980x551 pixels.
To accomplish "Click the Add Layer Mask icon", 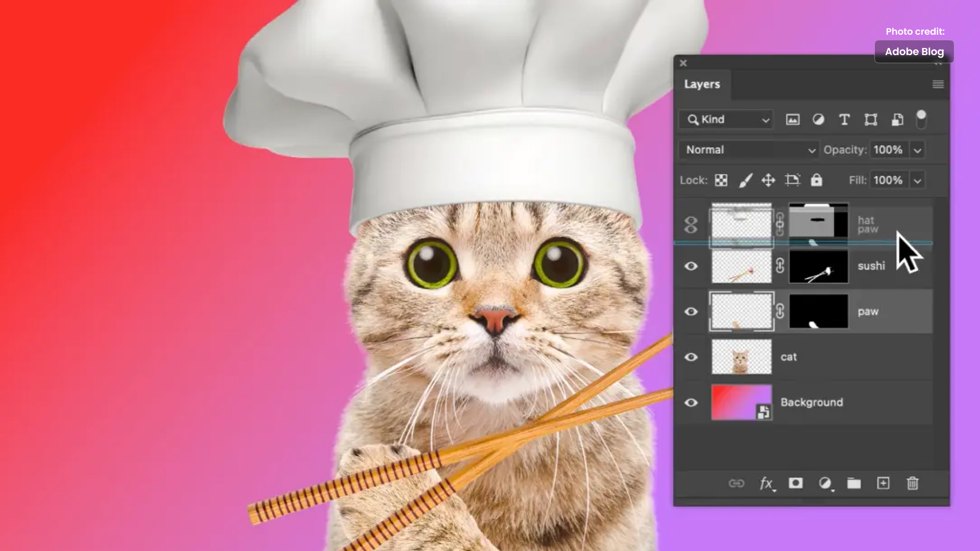I will 796,483.
